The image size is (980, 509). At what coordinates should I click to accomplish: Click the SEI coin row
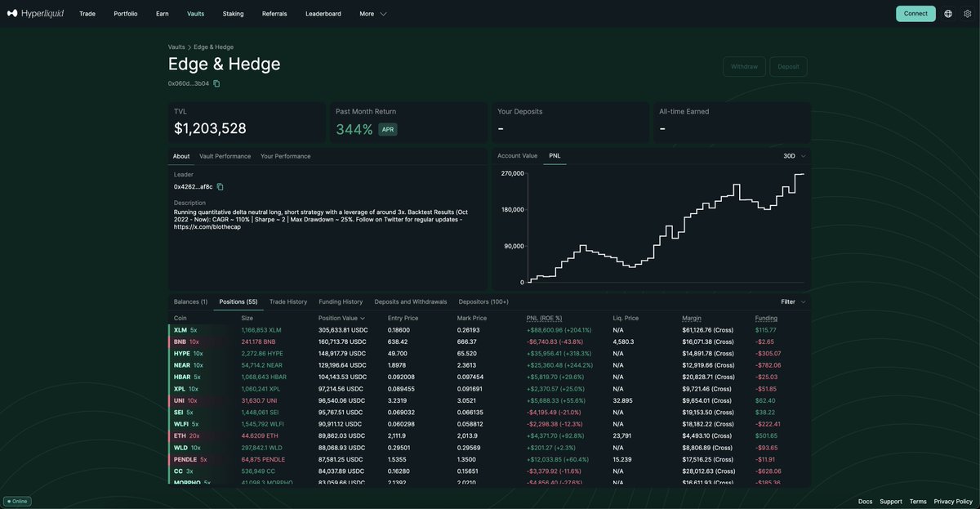[x=489, y=413]
